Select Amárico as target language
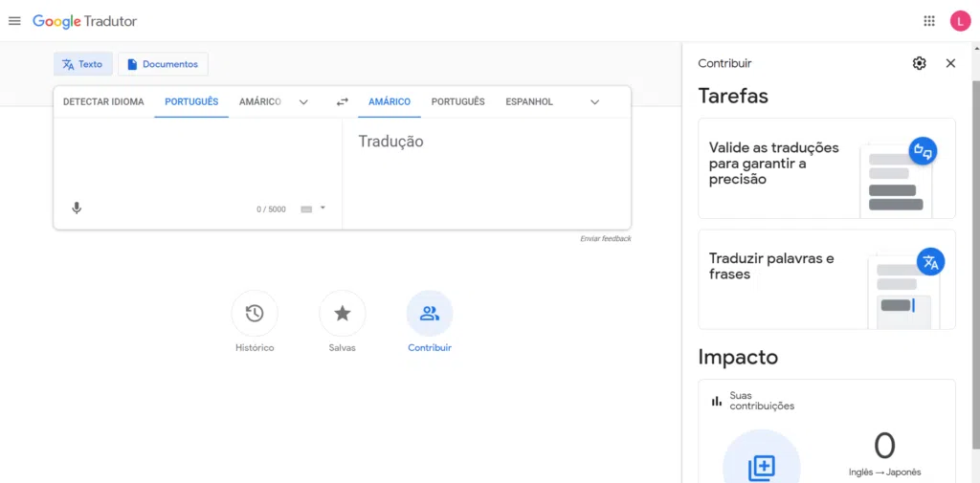Viewport: 980px width, 483px height. tap(390, 101)
